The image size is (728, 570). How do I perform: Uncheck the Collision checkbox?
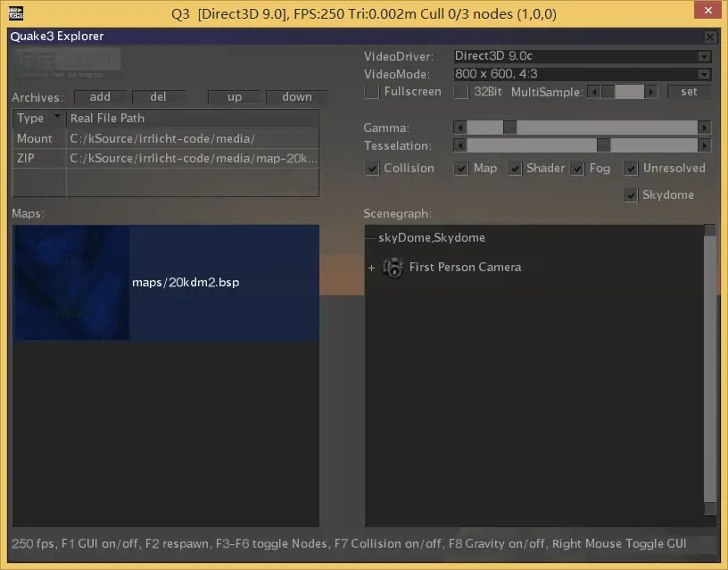point(372,169)
